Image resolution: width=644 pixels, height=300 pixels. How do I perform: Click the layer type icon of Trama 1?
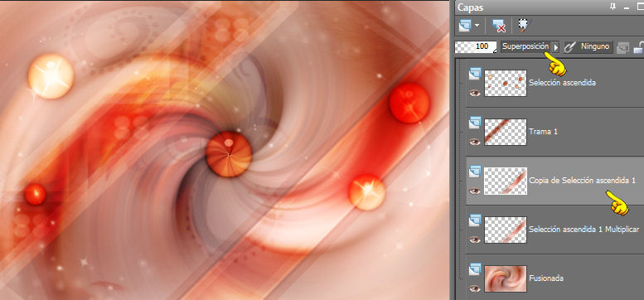[x=475, y=123]
